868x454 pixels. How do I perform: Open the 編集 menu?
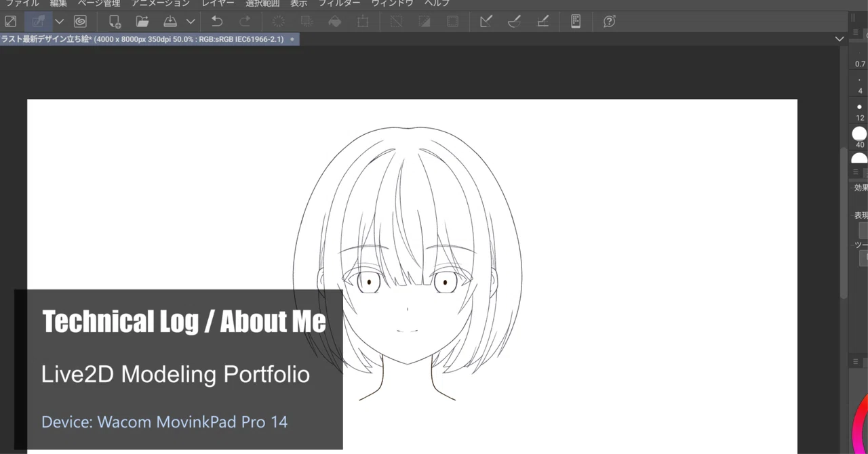tap(58, 3)
